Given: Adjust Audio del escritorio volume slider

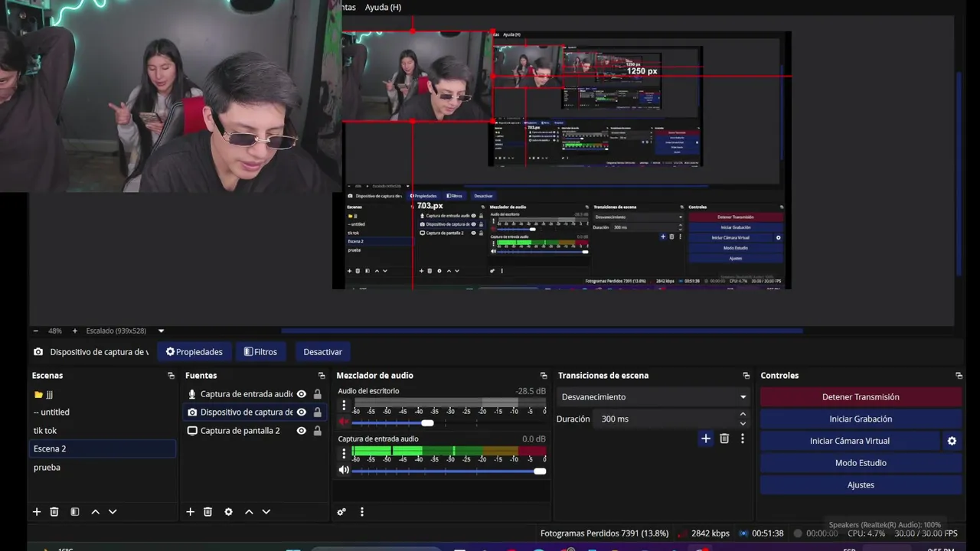Looking at the screenshot, I should pos(449,423).
